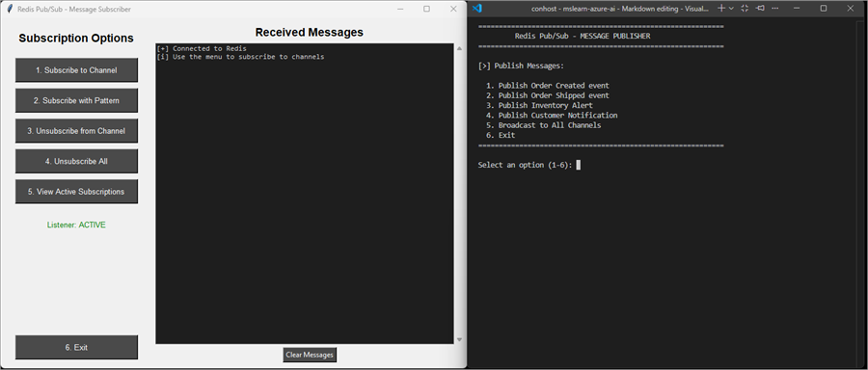This screenshot has width=868, height=370.
Task: Minimize the Redis Subscriber window
Action: [x=401, y=9]
